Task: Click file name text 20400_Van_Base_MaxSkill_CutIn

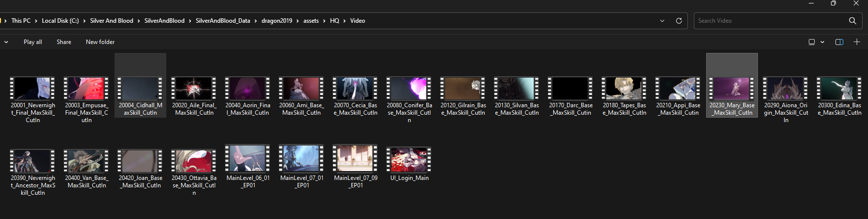Action: 86,181
